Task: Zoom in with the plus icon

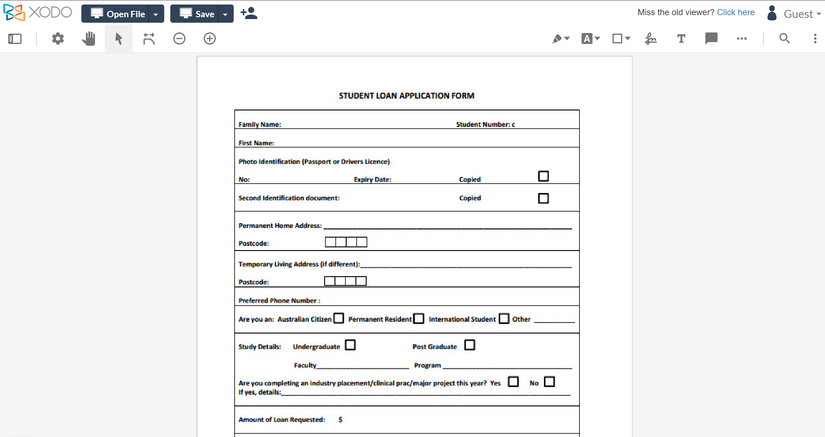Action: coord(210,38)
